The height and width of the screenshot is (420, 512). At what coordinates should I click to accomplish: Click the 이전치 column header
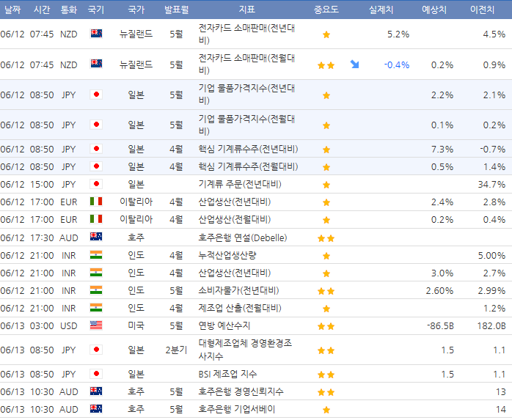(x=482, y=10)
